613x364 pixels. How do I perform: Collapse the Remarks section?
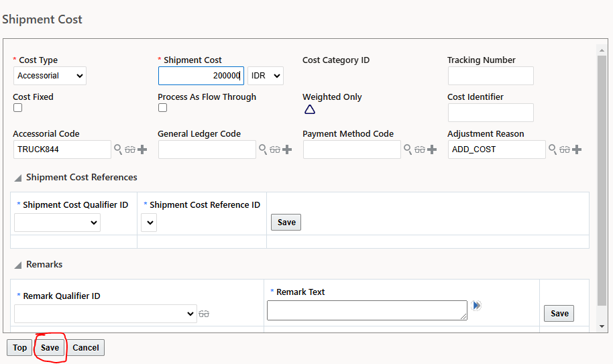pyautogui.click(x=18, y=265)
